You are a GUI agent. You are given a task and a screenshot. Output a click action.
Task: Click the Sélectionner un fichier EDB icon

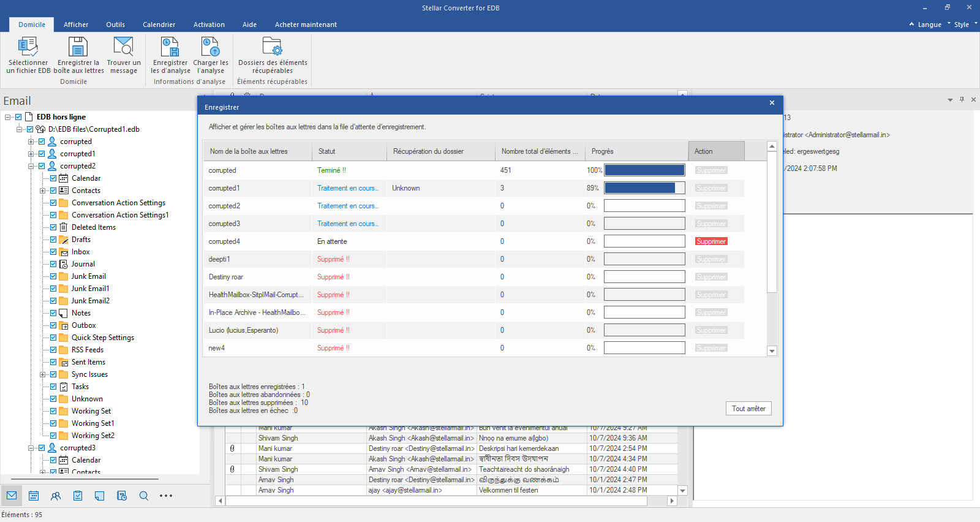coord(28,48)
